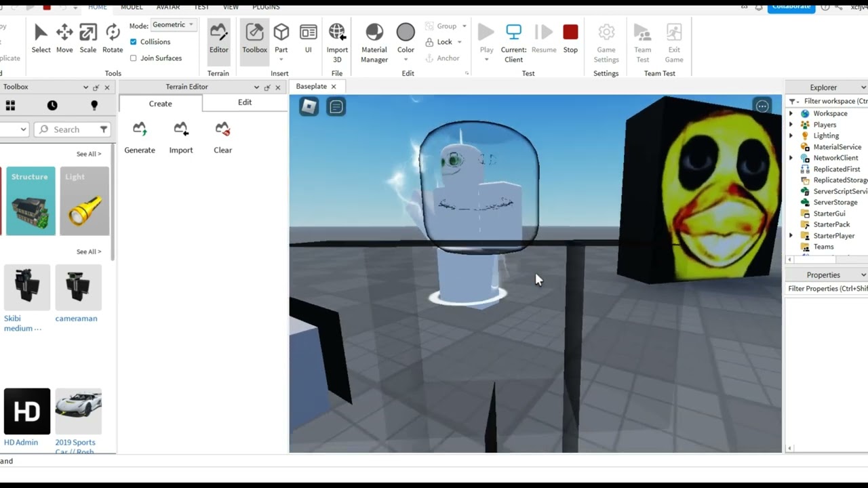The height and width of the screenshot is (488, 868).
Task: Open the AVATAR ribbon tab
Action: tap(168, 7)
